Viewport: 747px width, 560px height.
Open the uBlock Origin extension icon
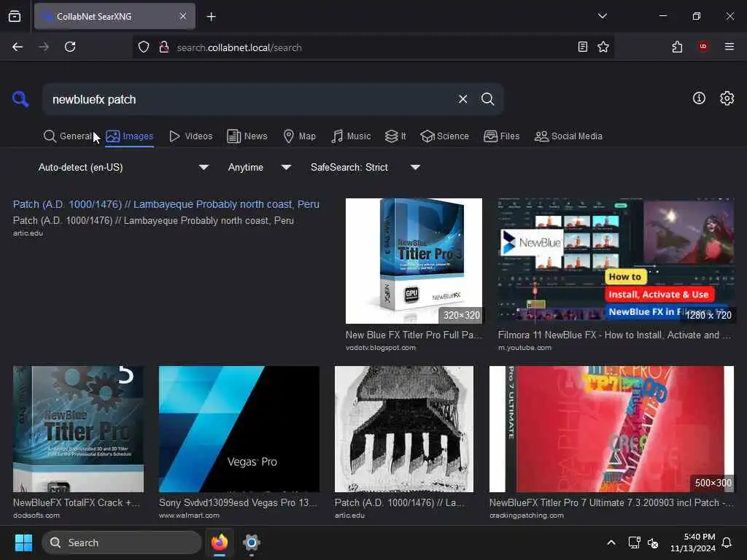703,47
